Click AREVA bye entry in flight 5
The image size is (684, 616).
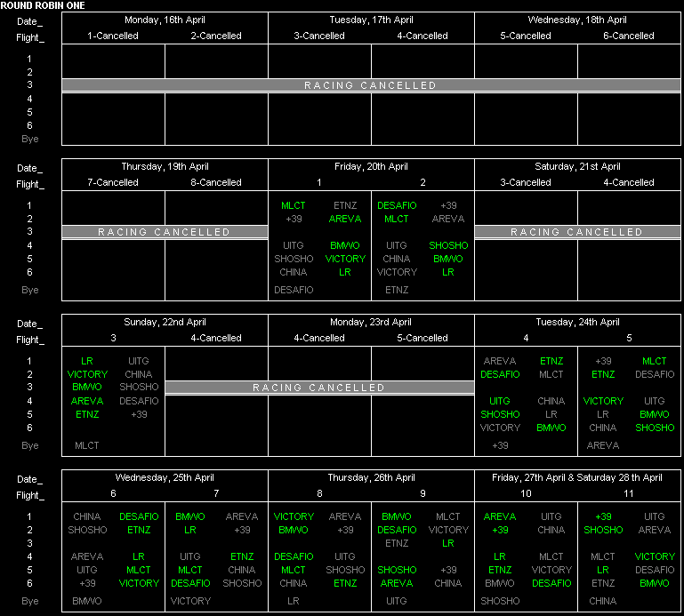click(x=603, y=445)
